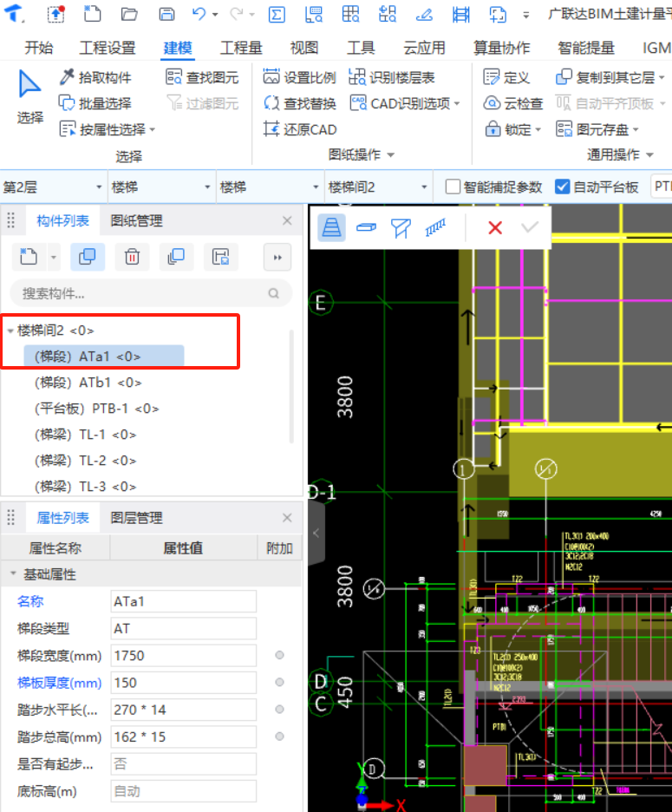
Task: Click the more tools double-arrow button
Action: click(x=277, y=257)
